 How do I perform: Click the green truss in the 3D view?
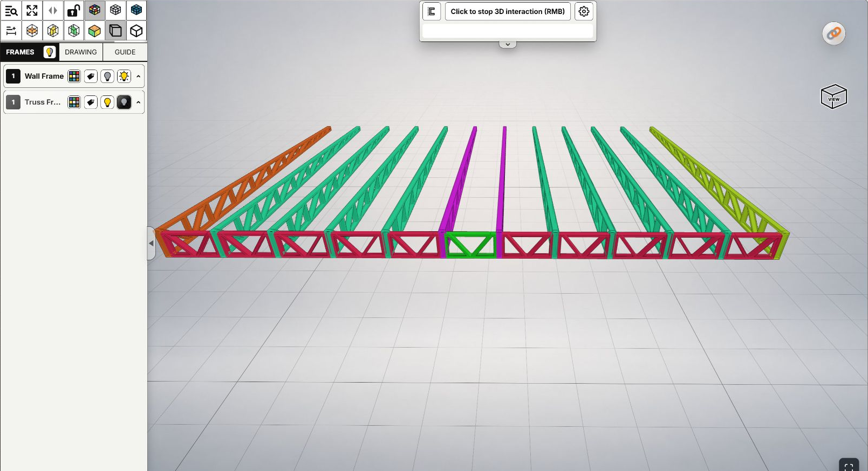[x=470, y=245]
